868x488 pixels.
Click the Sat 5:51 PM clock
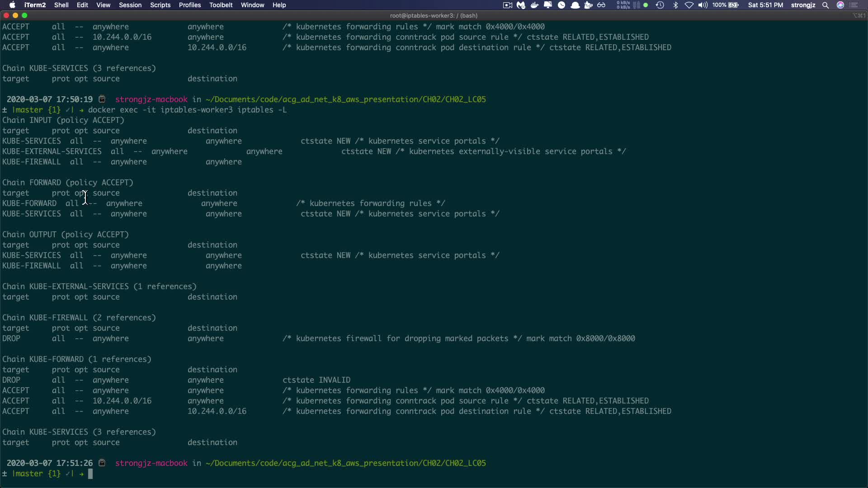click(x=765, y=5)
